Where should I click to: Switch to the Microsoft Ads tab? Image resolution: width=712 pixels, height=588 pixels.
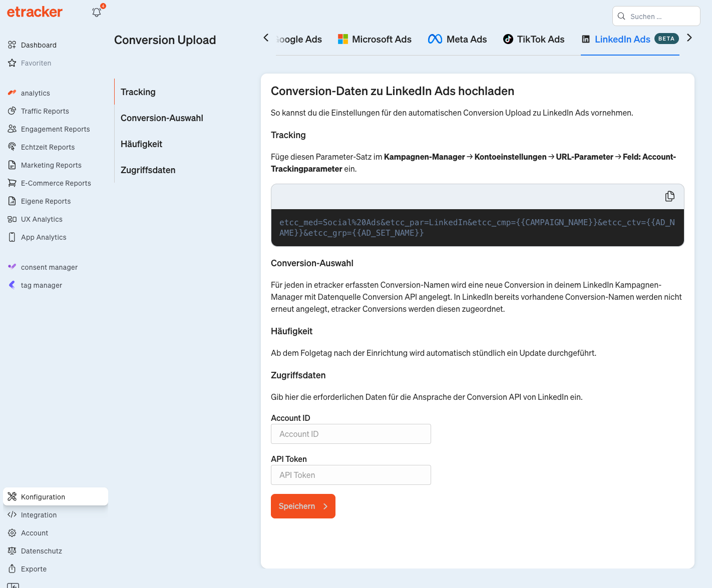point(375,40)
